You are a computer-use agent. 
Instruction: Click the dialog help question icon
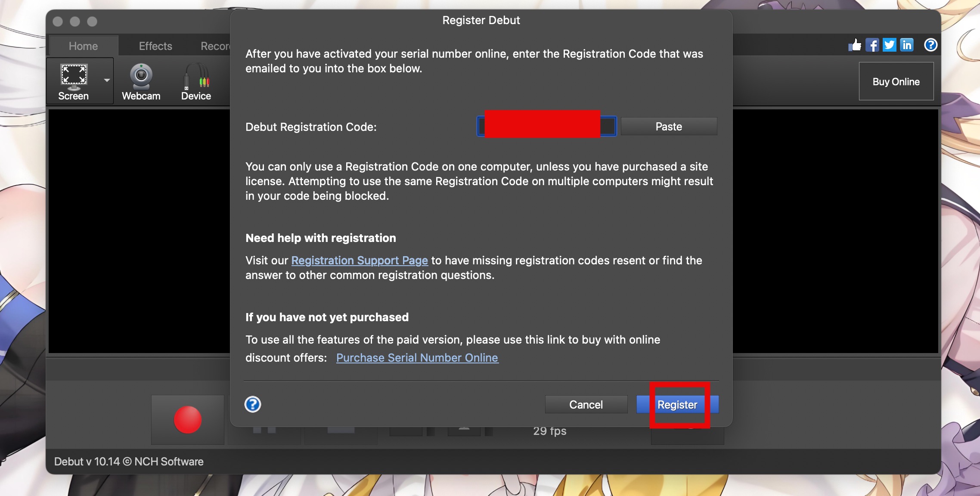[x=253, y=404]
